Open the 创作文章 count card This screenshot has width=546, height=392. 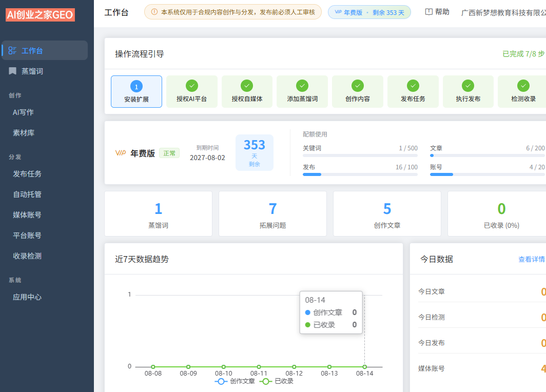pos(387,214)
